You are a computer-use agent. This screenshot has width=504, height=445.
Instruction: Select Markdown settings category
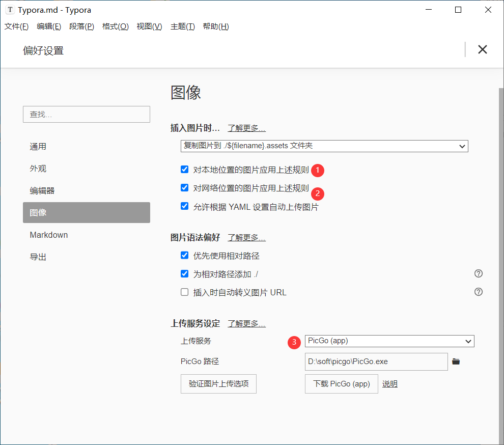(x=87, y=235)
